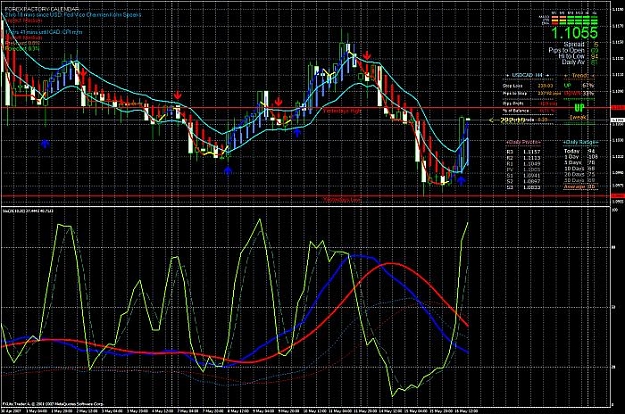The width and height of the screenshot is (625, 414).
Task: Click the 10 Days range row
Action: pos(580,169)
